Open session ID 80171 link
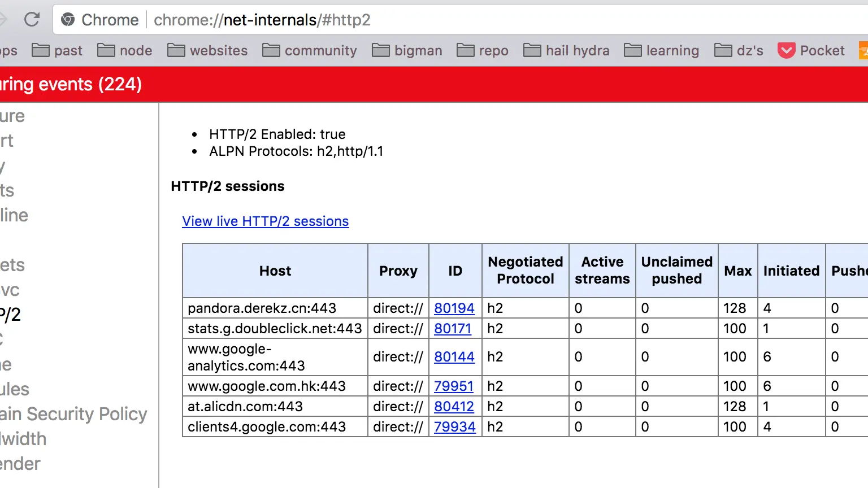 [453, 329]
